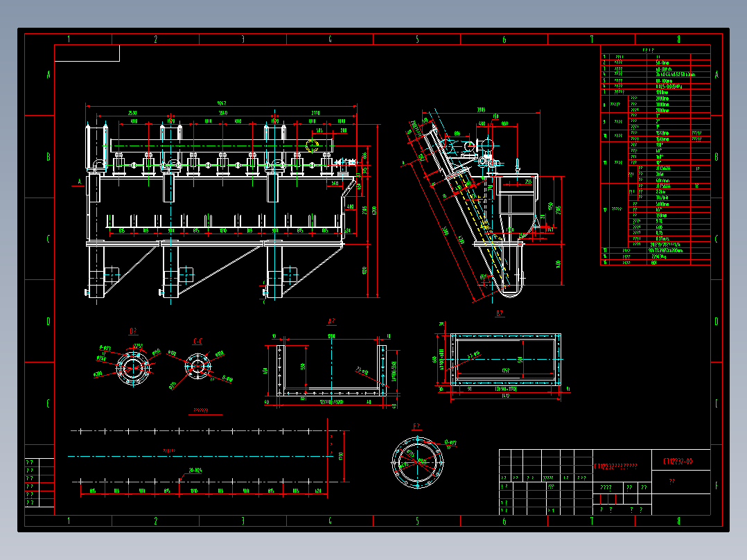This screenshot has height=560, width=747.
Task: Click the revision table on the left margin
Action: [x=39, y=482]
